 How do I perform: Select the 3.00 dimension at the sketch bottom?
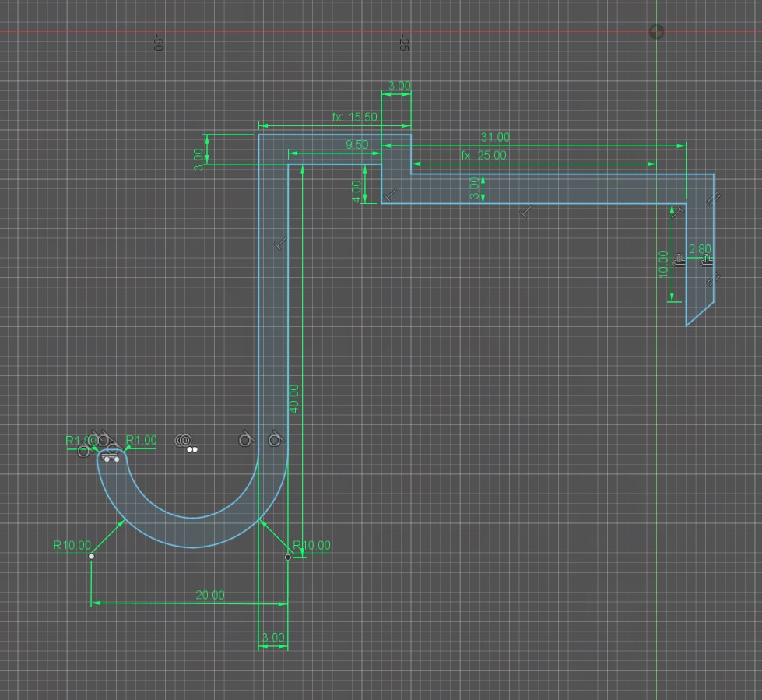(x=273, y=637)
